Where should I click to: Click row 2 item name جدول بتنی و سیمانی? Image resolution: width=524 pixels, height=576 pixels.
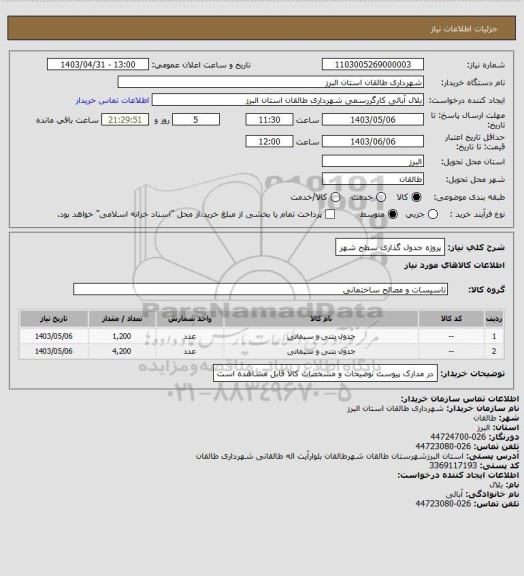[x=321, y=352]
